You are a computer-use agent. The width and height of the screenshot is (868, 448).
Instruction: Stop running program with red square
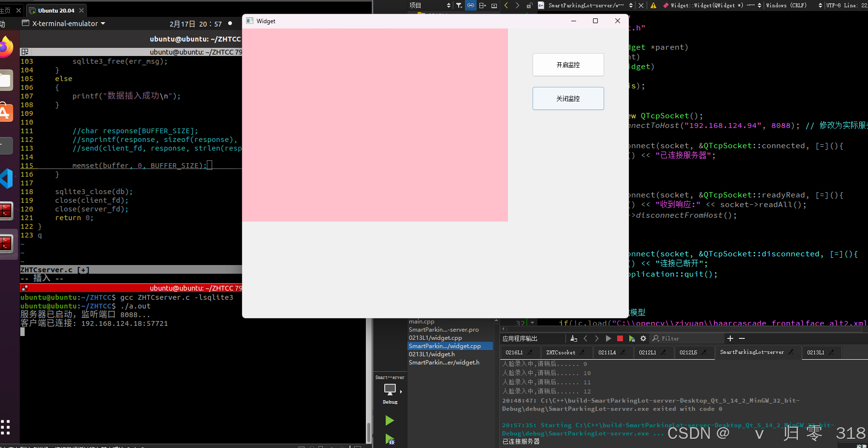(x=620, y=338)
